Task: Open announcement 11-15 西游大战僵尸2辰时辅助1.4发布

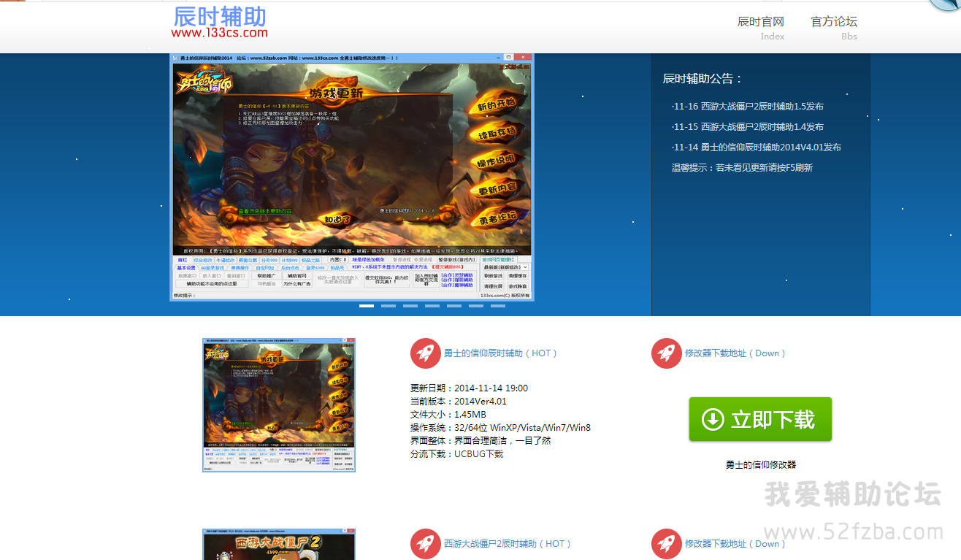Action: pyautogui.click(x=747, y=127)
